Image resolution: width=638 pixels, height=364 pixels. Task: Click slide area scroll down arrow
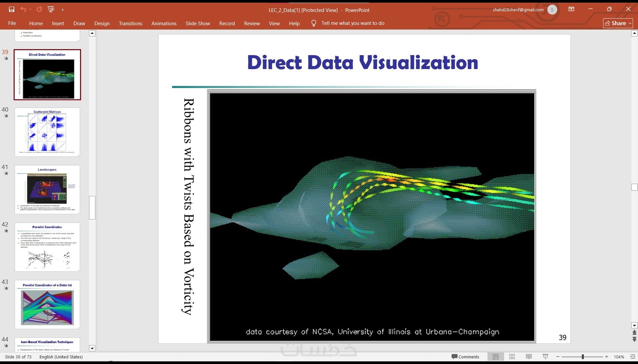(x=634, y=326)
